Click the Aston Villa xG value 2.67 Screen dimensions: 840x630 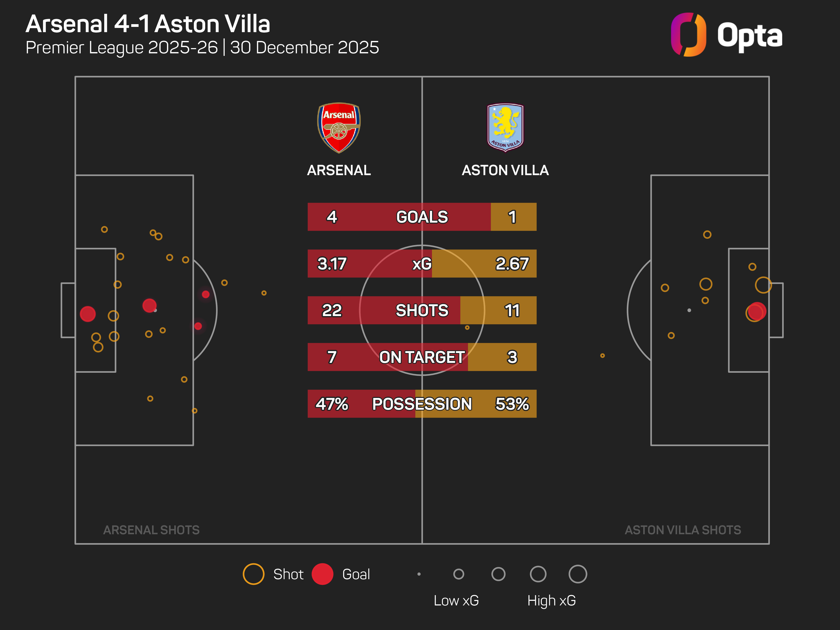[x=512, y=264]
